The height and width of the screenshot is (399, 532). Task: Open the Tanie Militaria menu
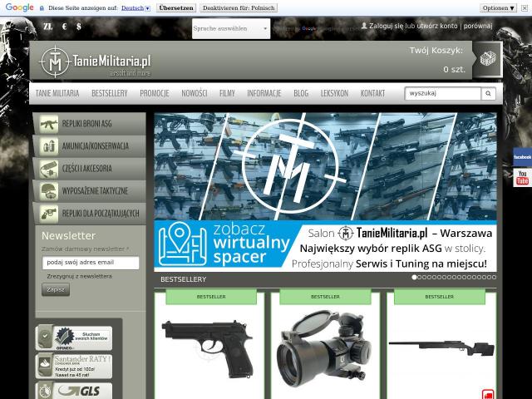point(57,93)
